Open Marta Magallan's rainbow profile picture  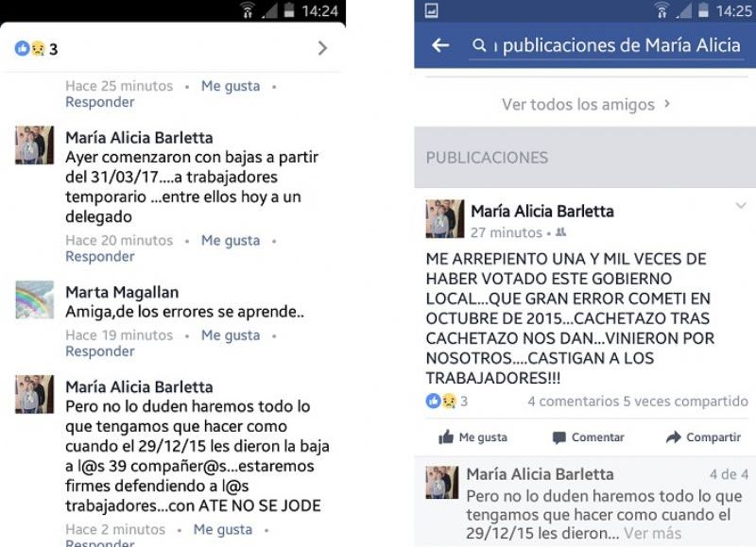tap(35, 299)
